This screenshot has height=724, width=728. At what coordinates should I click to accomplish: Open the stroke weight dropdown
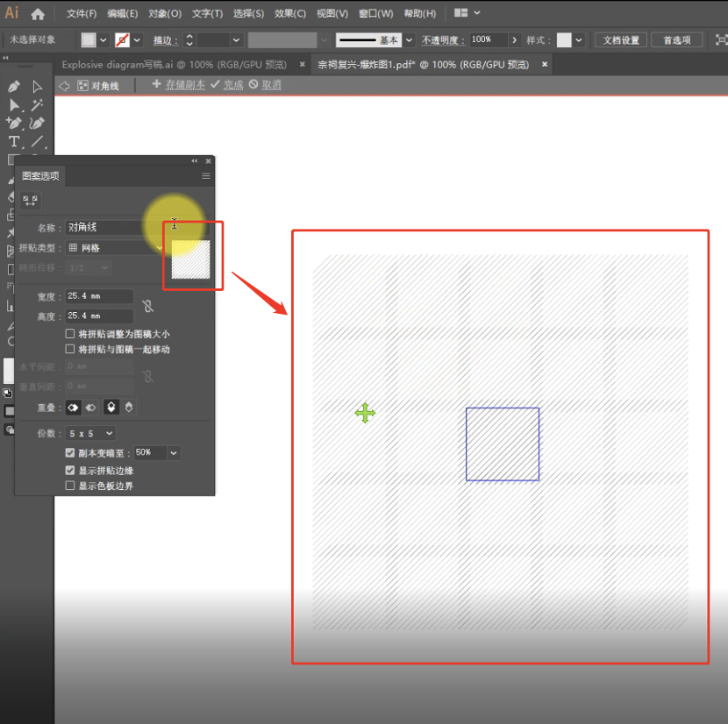pyautogui.click(x=236, y=40)
